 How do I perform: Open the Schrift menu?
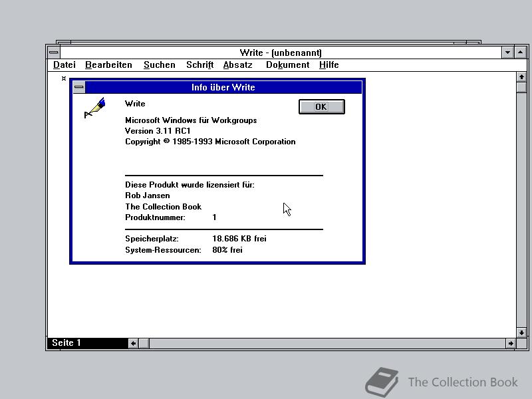(199, 65)
